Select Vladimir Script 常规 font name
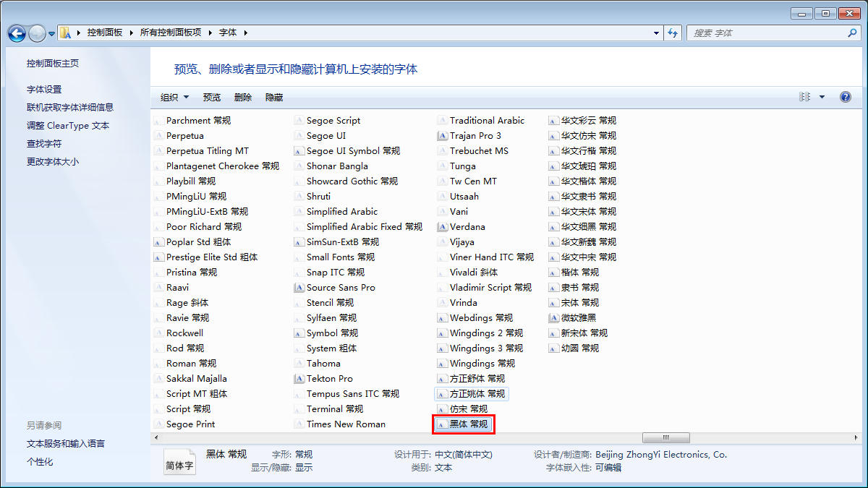 point(491,288)
